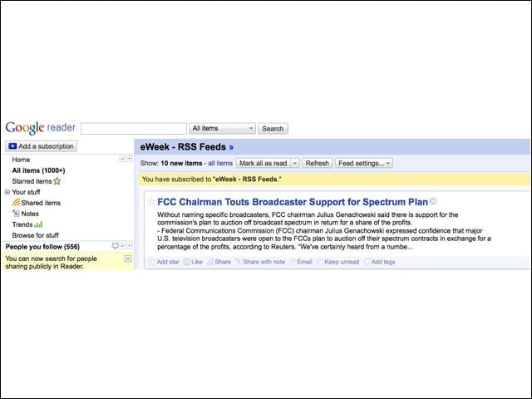Star the FCC Chairman article with title star

point(151,202)
